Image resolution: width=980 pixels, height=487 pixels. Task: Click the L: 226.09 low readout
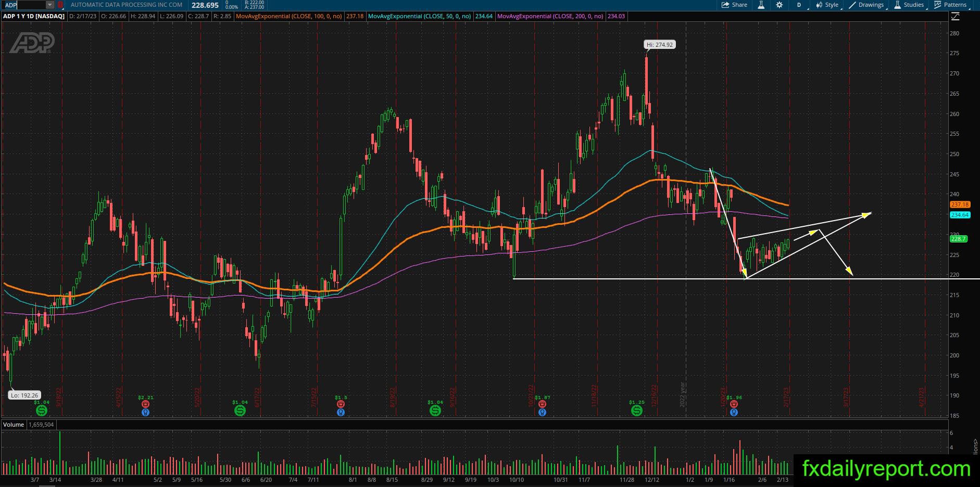pyautogui.click(x=171, y=16)
